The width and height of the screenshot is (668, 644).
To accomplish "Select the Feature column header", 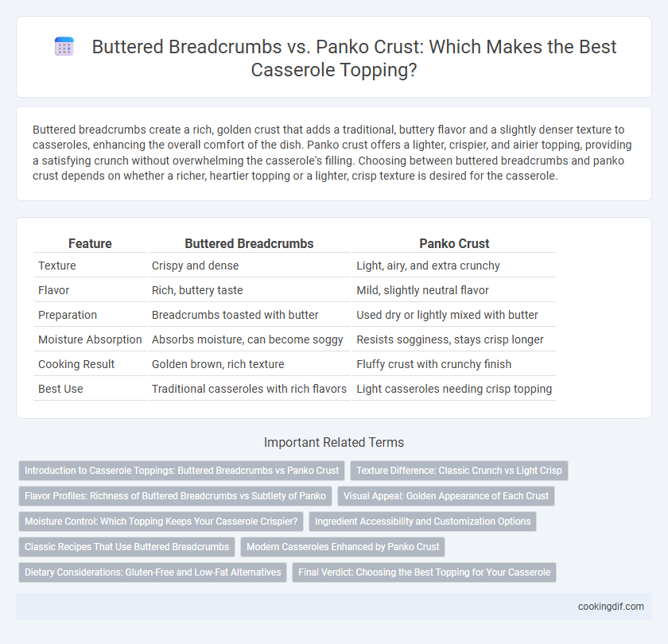I will coord(90,243).
